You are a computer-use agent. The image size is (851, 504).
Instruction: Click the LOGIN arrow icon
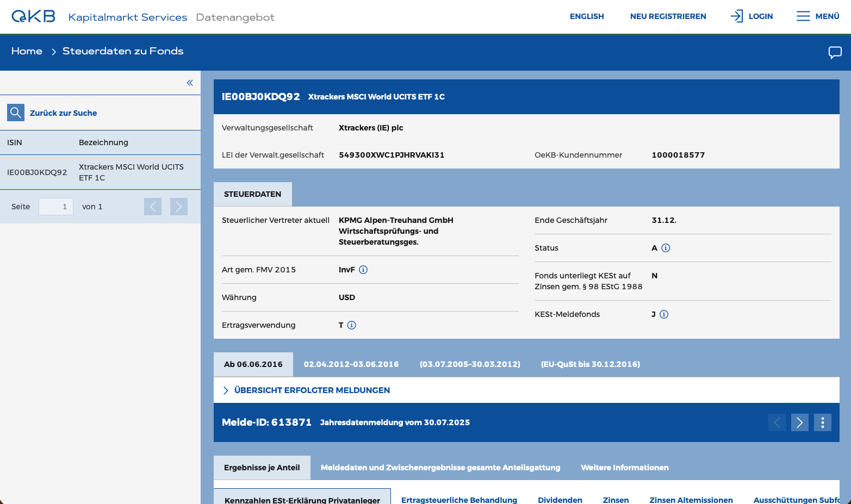[x=737, y=16]
